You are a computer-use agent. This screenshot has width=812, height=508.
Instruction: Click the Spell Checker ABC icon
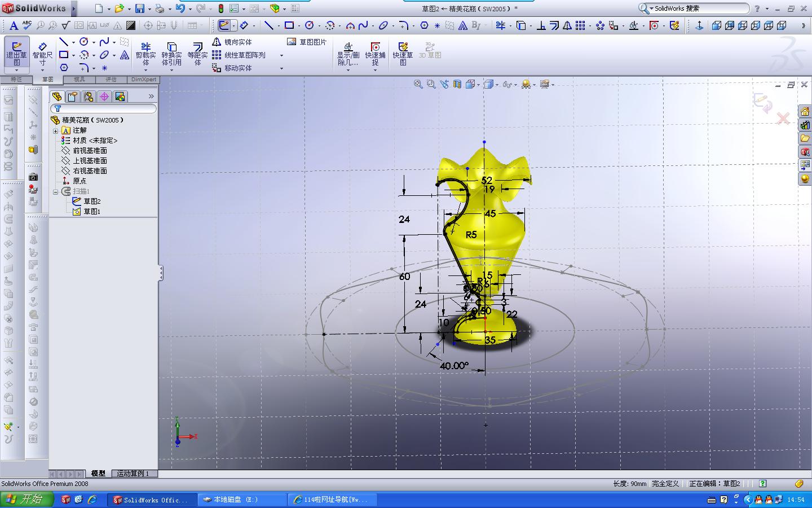[27, 25]
